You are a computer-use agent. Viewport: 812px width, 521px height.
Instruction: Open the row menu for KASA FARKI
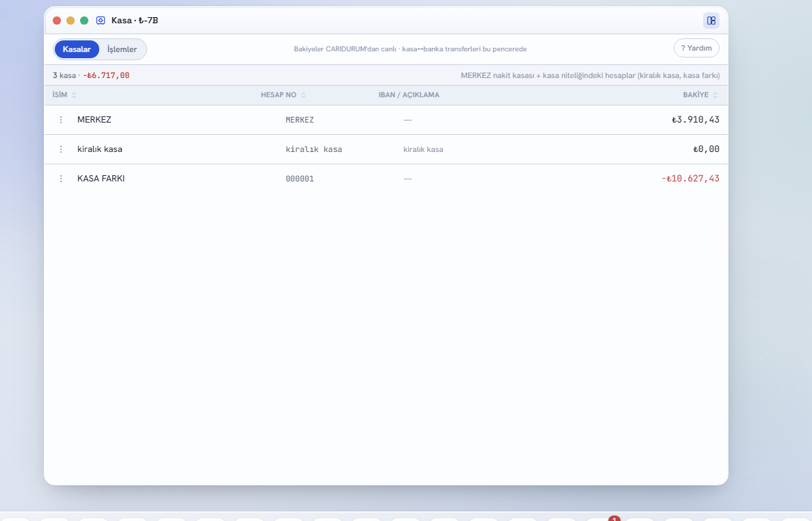[60, 179]
